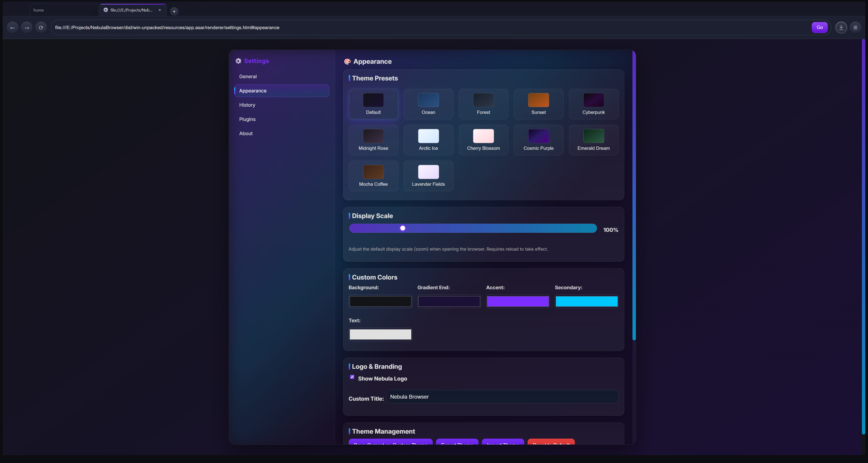Viewport: 868px width, 463px height.
Task: Navigate forward using the forward arrow
Action: (x=27, y=27)
